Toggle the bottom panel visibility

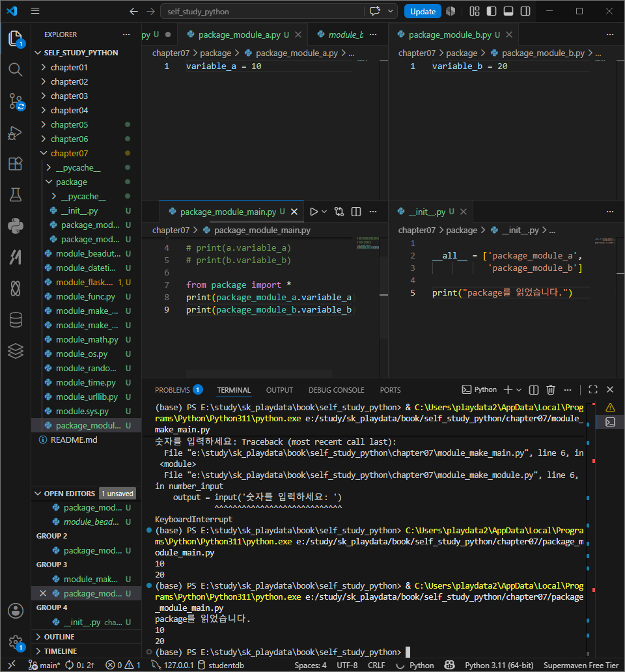click(508, 11)
